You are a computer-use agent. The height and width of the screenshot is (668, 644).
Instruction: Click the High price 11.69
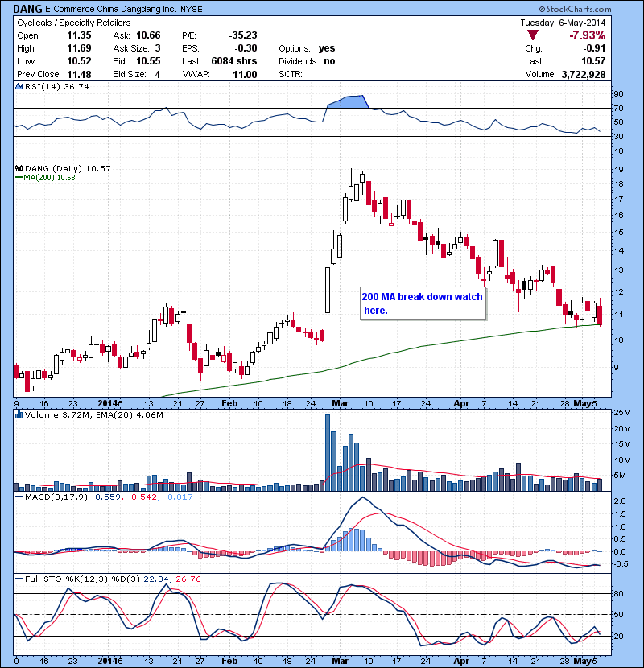click(x=79, y=48)
